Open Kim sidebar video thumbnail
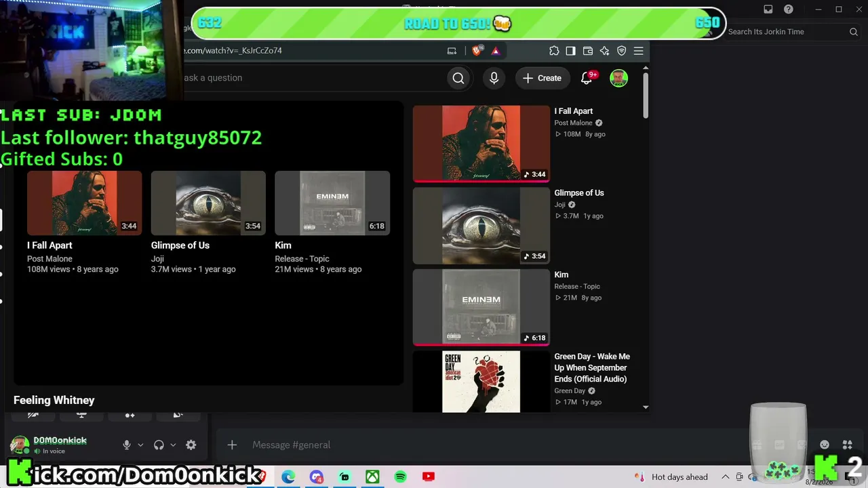Viewport: 868px width, 488px height. (x=481, y=307)
